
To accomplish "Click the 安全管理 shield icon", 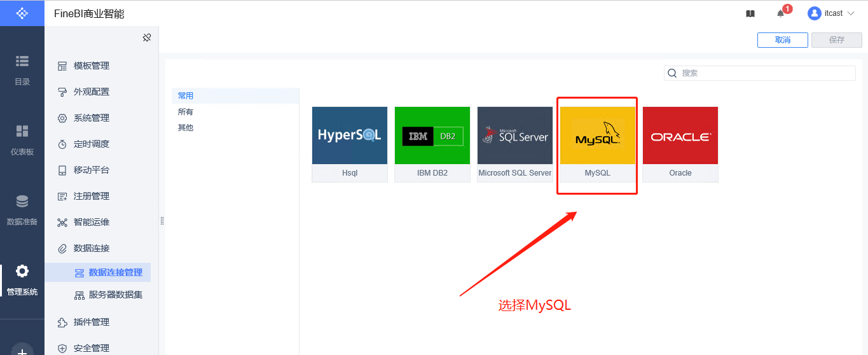I will click(x=62, y=348).
